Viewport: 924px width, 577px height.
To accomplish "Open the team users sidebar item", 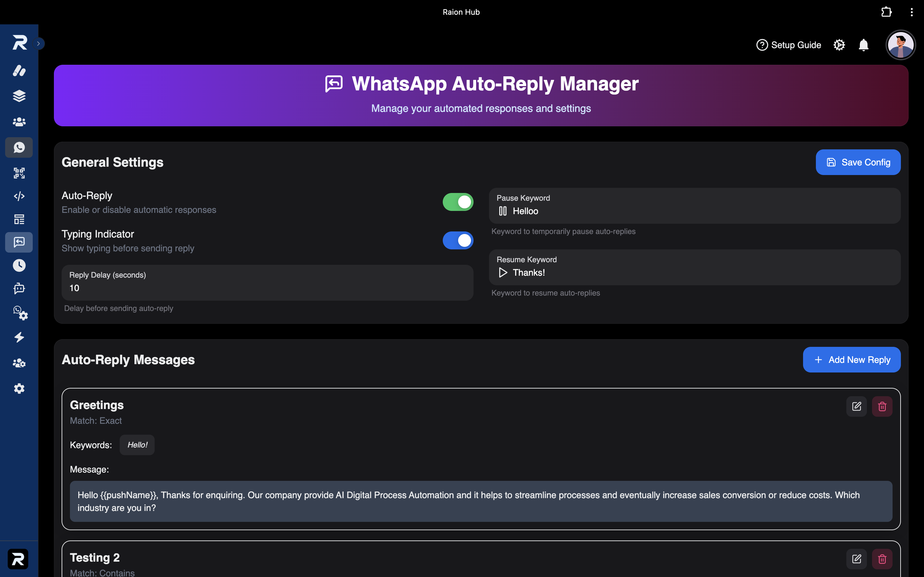I will [x=19, y=122].
